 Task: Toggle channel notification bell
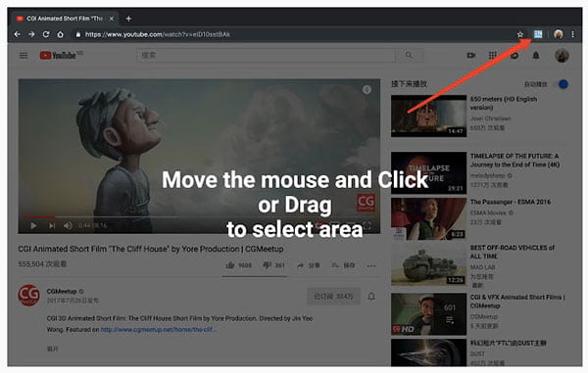click(371, 297)
